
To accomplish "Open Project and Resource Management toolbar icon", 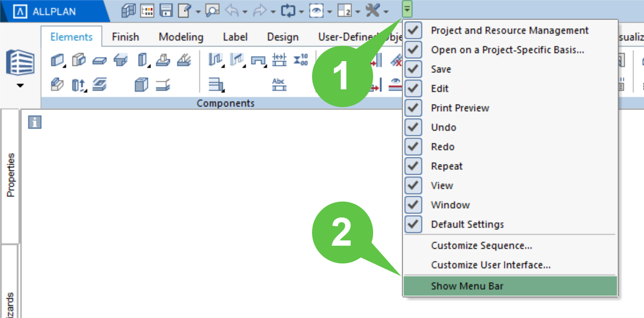I will click(x=129, y=11).
